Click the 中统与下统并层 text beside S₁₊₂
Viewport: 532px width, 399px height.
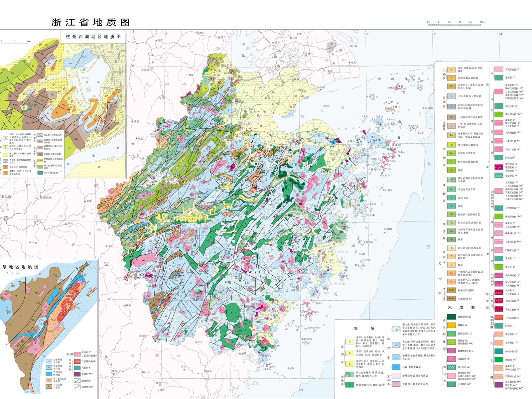pyautogui.click(x=466, y=153)
